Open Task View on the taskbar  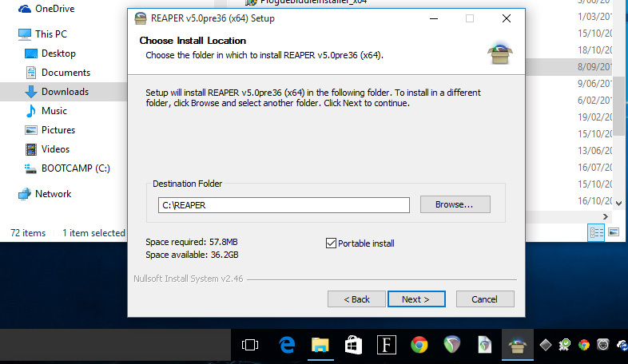(x=250, y=345)
